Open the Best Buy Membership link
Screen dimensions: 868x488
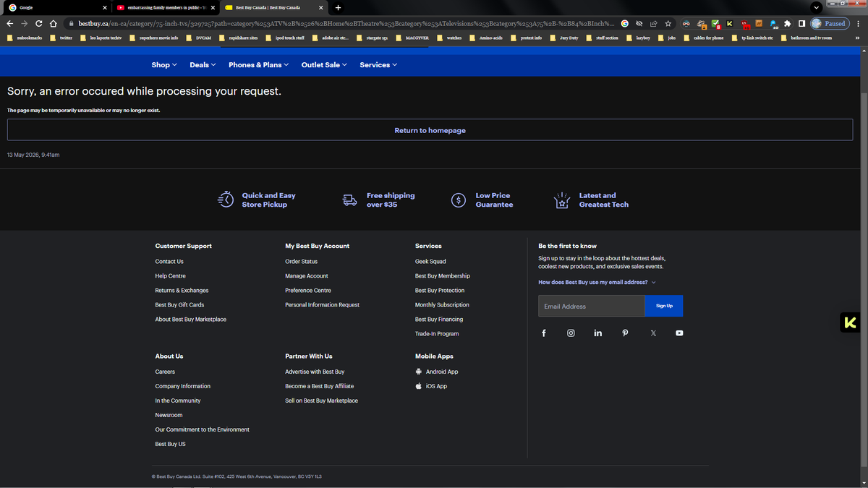[x=443, y=276]
